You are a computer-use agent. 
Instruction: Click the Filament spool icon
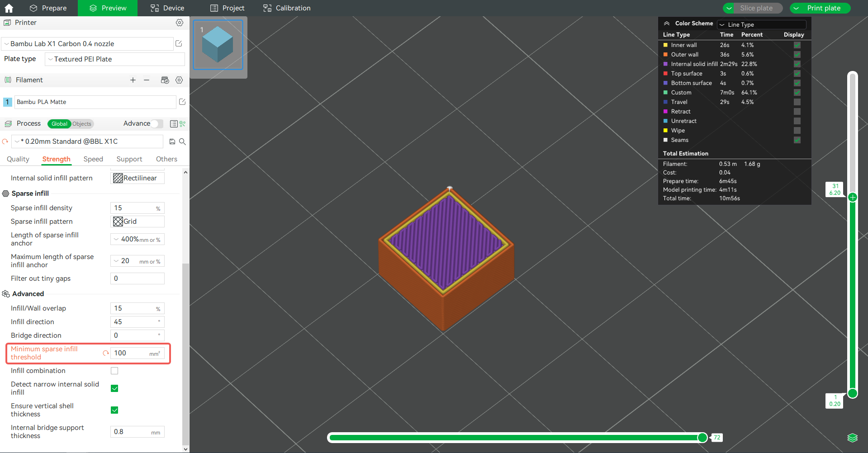[8, 80]
